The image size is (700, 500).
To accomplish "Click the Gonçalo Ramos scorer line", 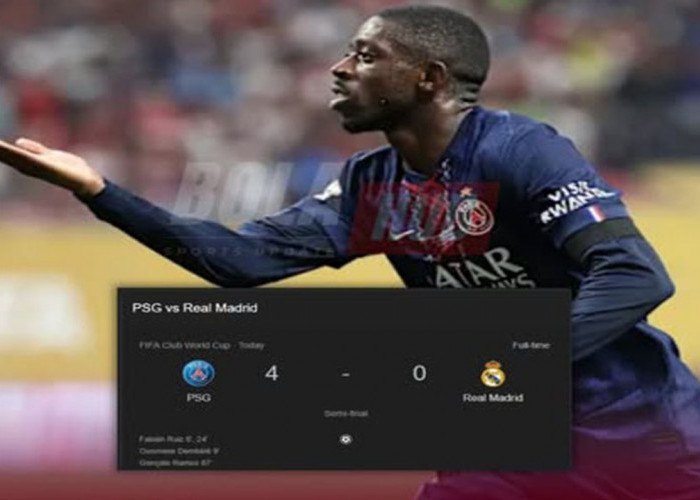I will coord(175,463).
